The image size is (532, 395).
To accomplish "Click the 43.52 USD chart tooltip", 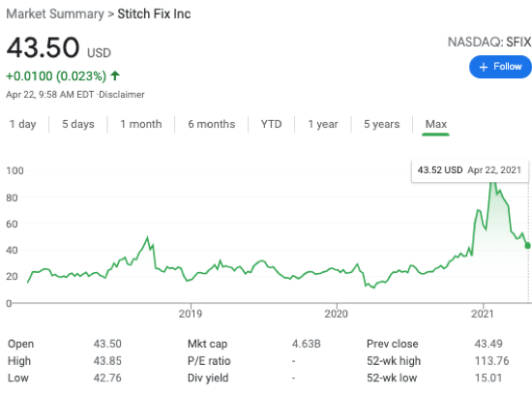I will [x=469, y=170].
